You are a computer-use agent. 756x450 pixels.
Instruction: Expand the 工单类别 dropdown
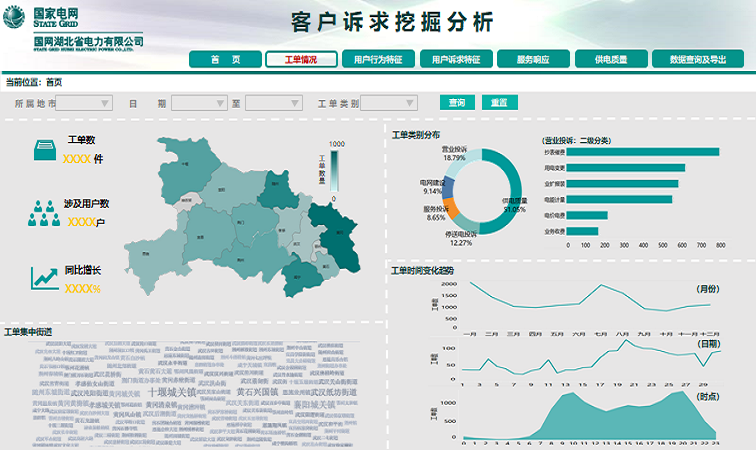pos(388,103)
